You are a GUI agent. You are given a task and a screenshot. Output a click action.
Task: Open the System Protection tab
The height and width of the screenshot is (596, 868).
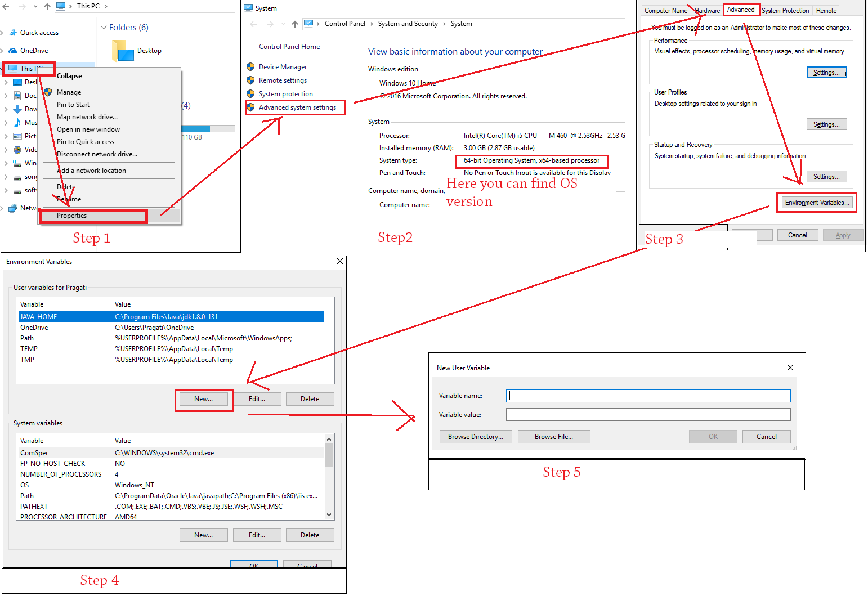click(x=785, y=11)
